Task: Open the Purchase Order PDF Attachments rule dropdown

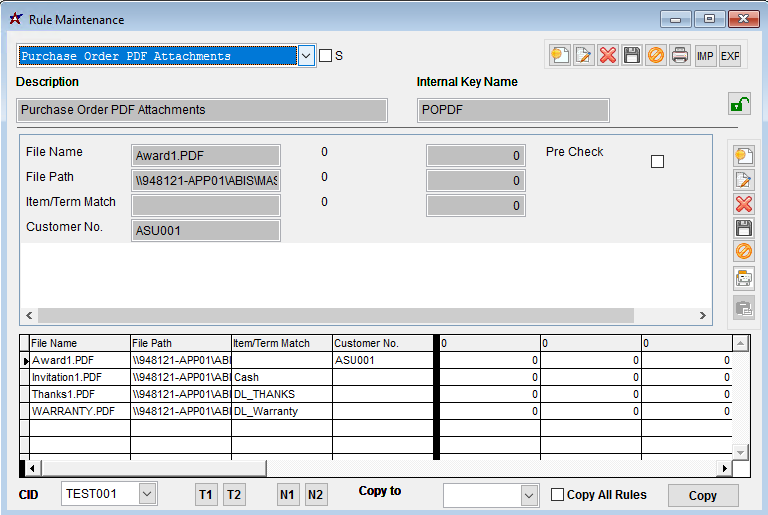Action: [x=306, y=56]
